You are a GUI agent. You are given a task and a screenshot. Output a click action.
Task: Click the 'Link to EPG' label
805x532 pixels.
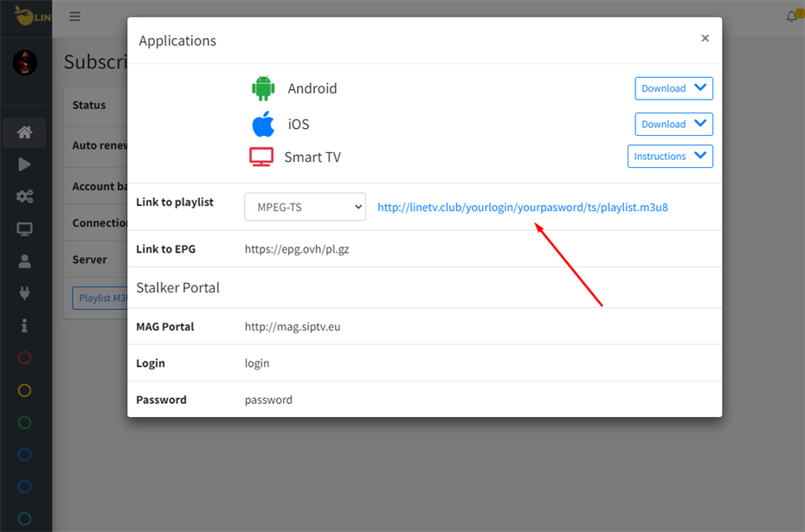166,249
